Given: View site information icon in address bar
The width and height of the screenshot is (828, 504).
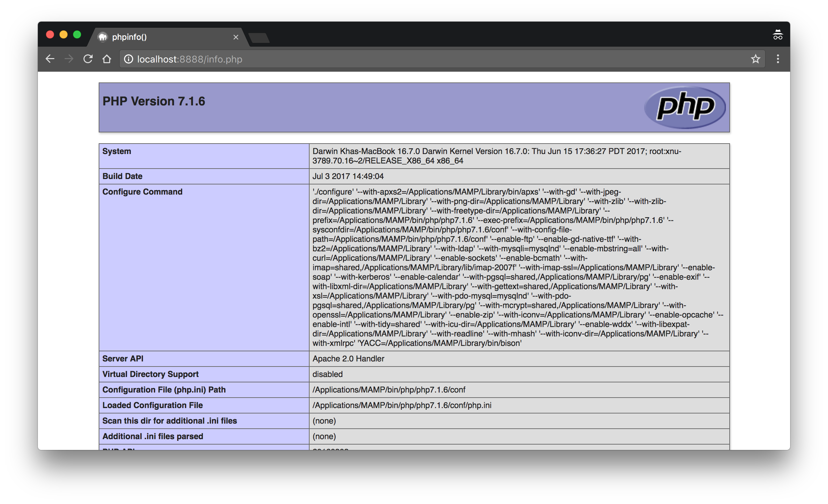Looking at the screenshot, I should coord(128,59).
